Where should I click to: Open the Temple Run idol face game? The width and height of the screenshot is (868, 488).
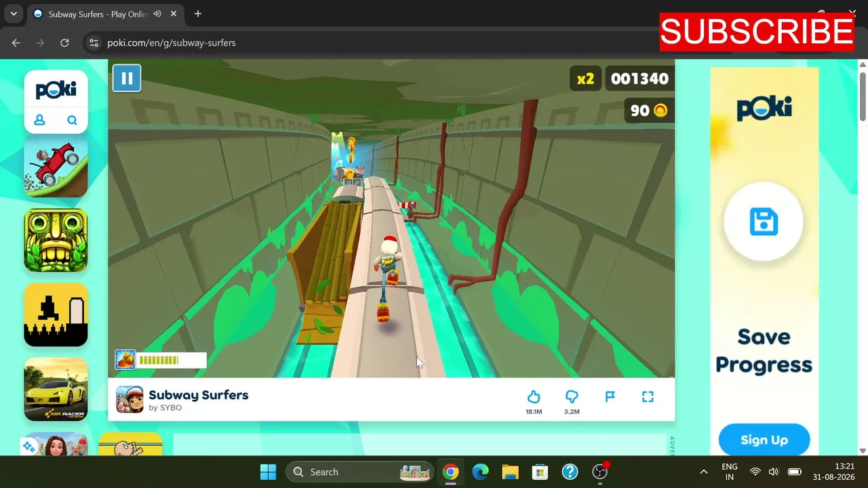click(x=56, y=241)
